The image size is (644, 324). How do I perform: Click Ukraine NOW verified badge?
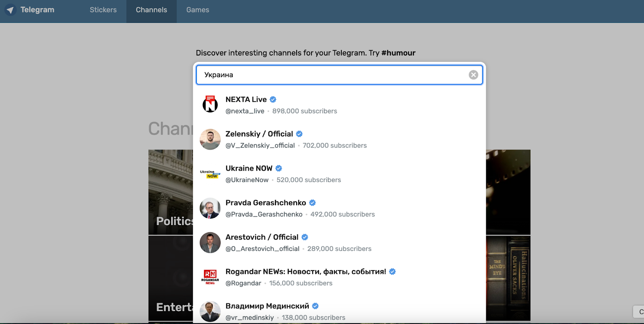coord(279,168)
